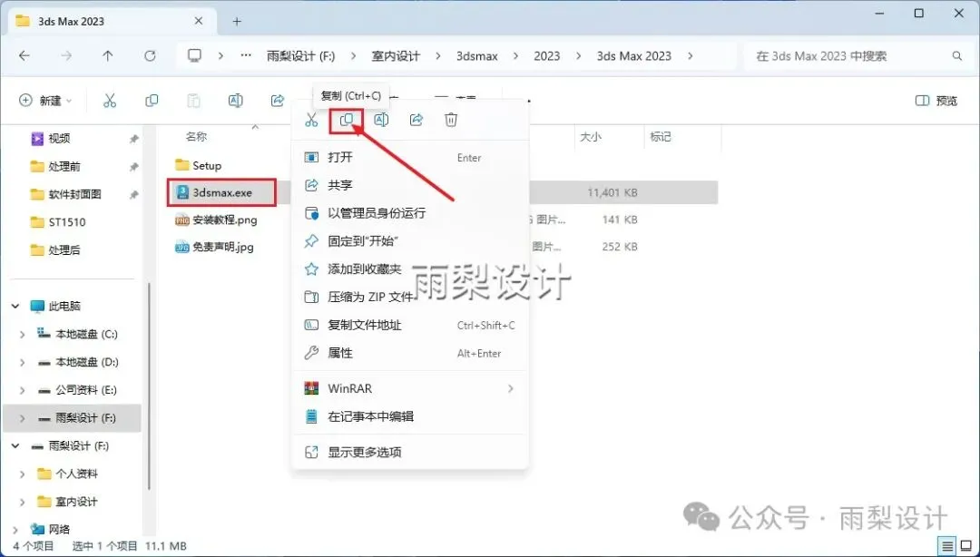Click 雨梨设计 (F:) in the address bar
The height and width of the screenshot is (557, 980).
coord(301,55)
